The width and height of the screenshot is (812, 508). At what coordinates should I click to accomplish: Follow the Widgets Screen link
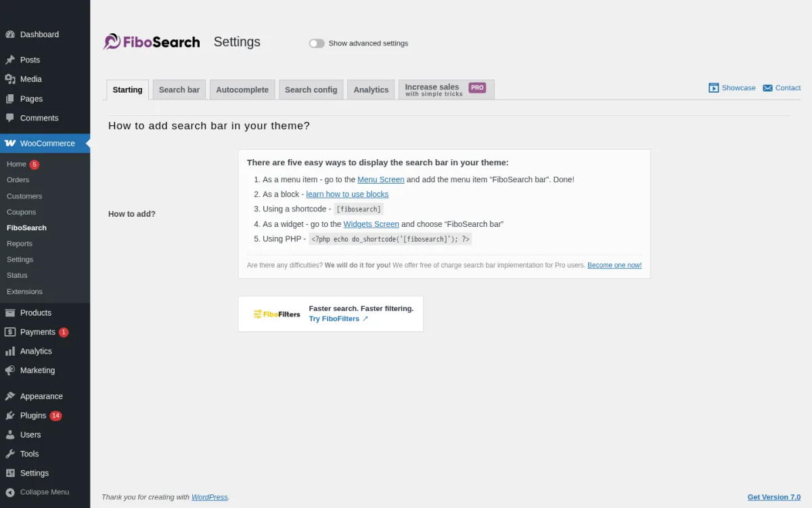pos(371,224)
